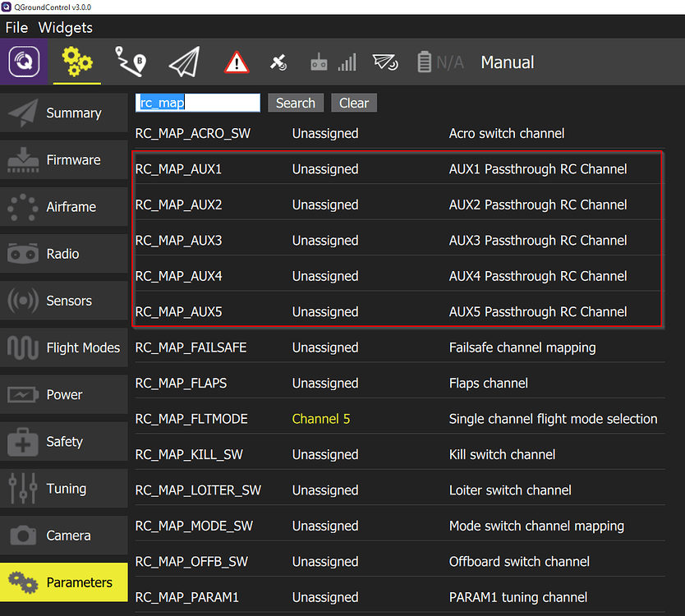Click the rc_map search input field

point(197,102)
